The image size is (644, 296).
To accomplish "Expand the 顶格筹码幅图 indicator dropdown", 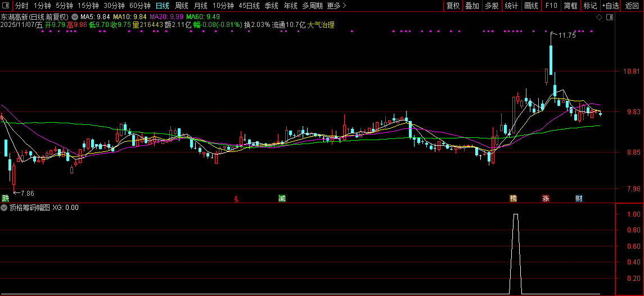I will click(x=4, y=208).
